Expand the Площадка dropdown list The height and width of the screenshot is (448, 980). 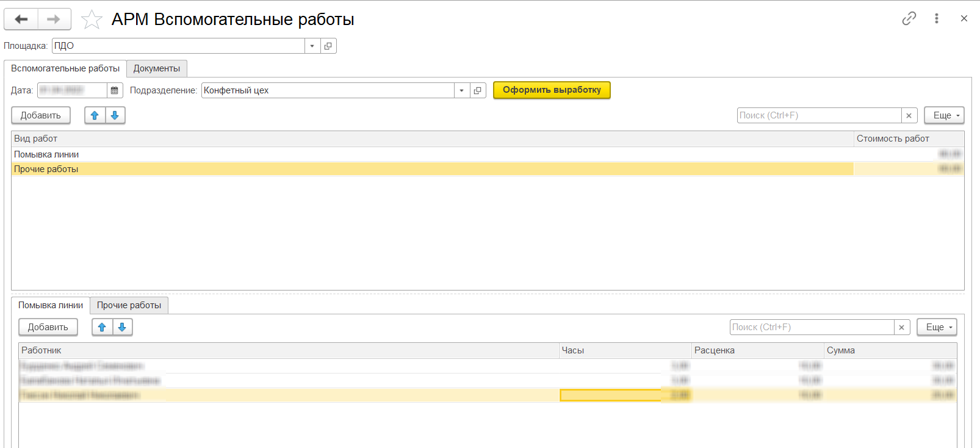coord(312,46)
